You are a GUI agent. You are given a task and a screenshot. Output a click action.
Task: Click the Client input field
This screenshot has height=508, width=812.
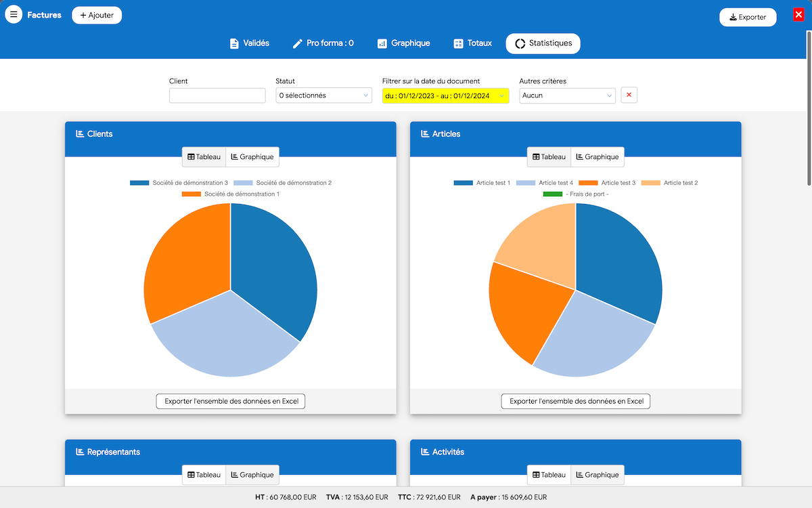(x=217, y=96)
